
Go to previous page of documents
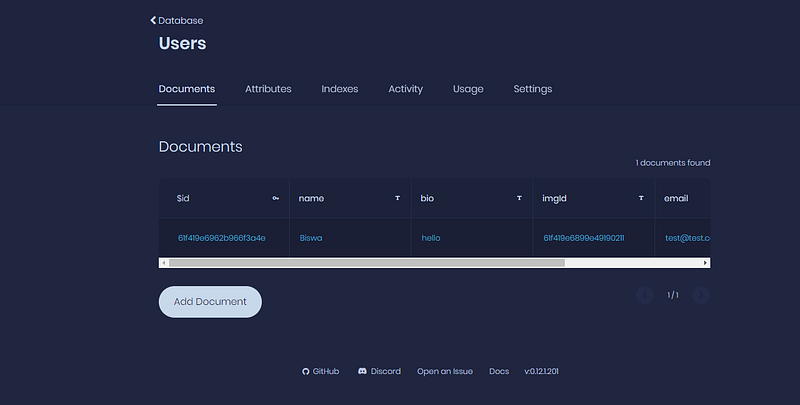[645, 295]
